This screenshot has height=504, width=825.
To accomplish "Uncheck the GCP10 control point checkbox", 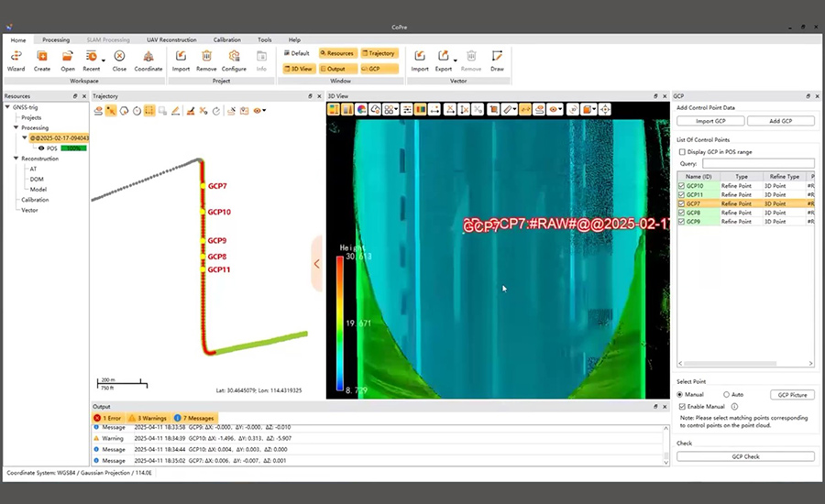I will point(681,186).
